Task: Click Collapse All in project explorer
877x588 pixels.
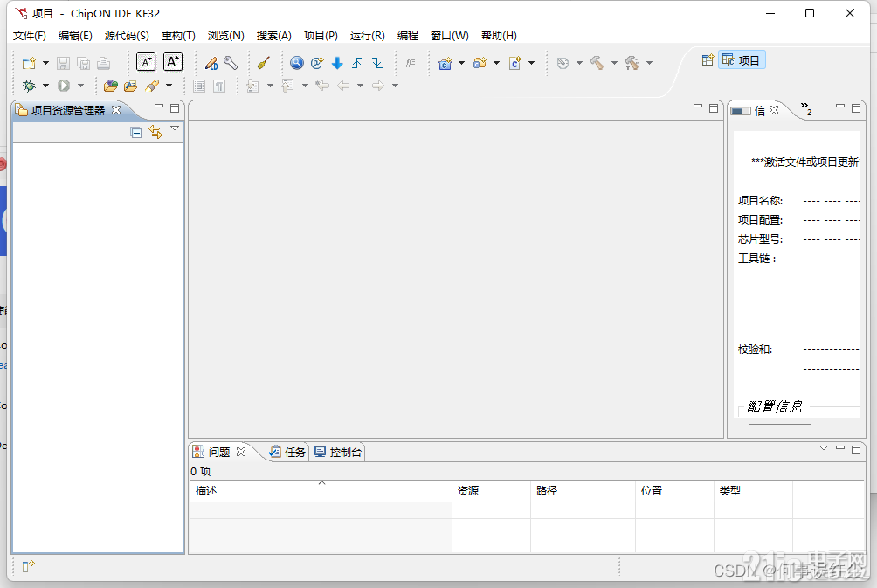Action: pyautogui.click(x=136, y=133)
